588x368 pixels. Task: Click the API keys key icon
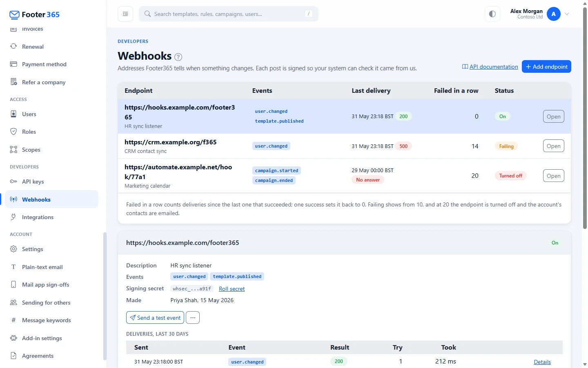pos(13,181)
